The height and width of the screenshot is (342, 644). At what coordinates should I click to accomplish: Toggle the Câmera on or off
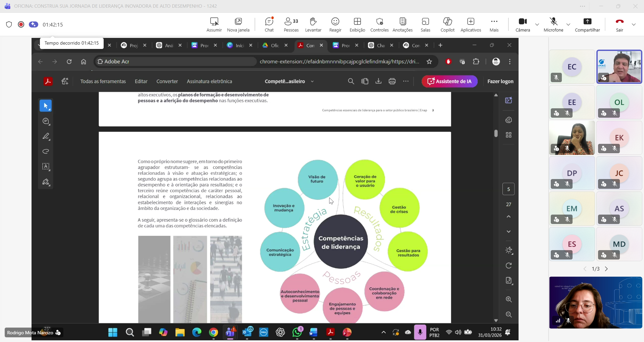point(523,24)
